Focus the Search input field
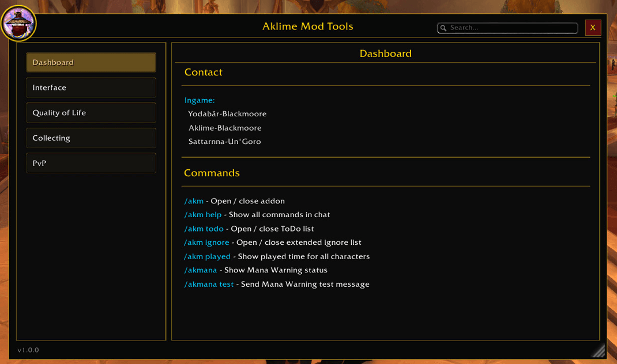The height and width of the screenshot is (364, 617). pyautogui.click(x=507, y=28)
